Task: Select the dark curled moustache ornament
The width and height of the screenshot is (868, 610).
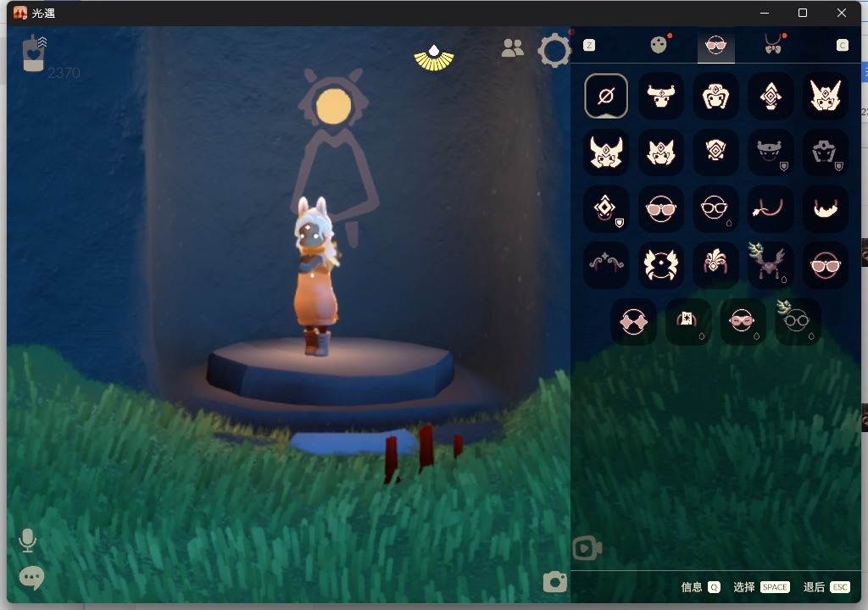Action: (x=605, y=264)
